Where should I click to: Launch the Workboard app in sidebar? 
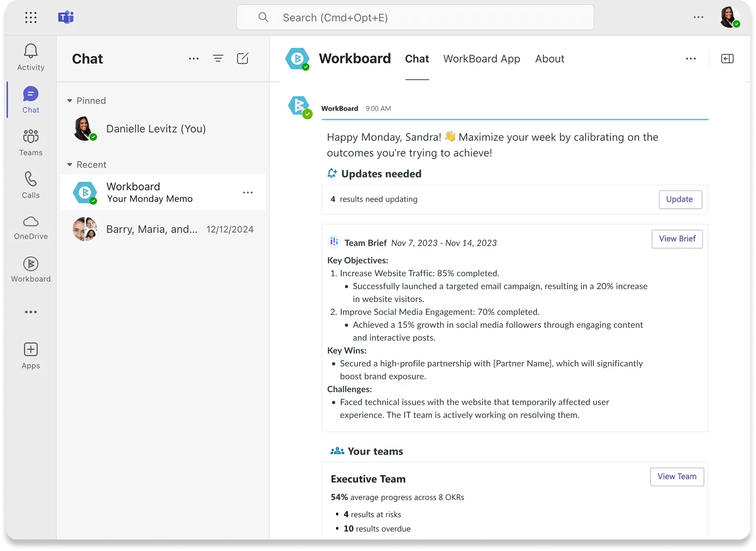coord(31,270)
